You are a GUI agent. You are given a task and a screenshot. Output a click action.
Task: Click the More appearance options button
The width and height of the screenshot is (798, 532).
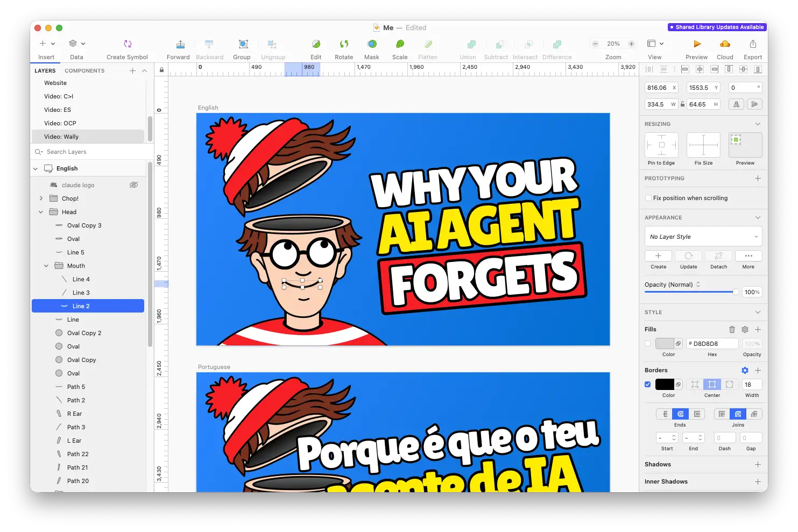748,256
